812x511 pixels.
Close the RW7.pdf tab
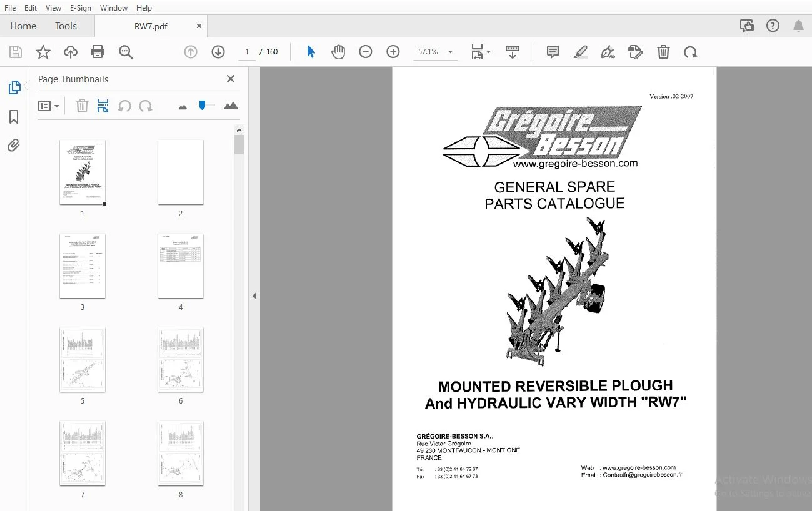199,26
